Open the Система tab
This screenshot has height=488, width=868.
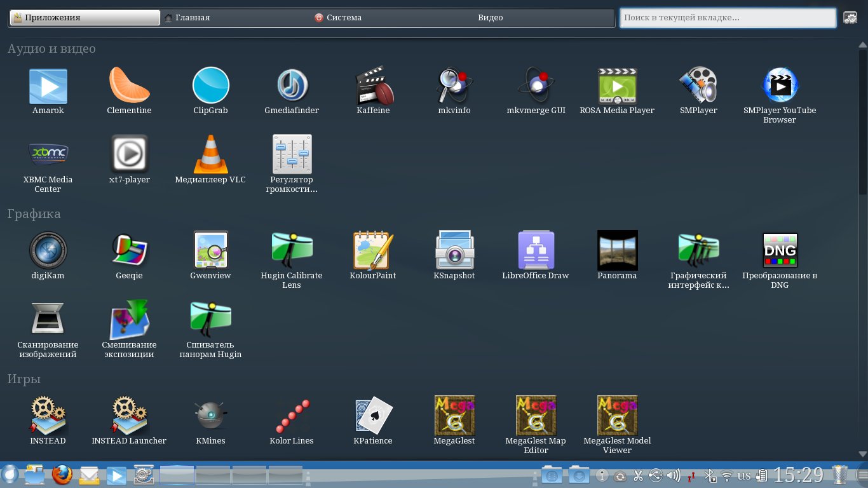click(x=344, y=18)
